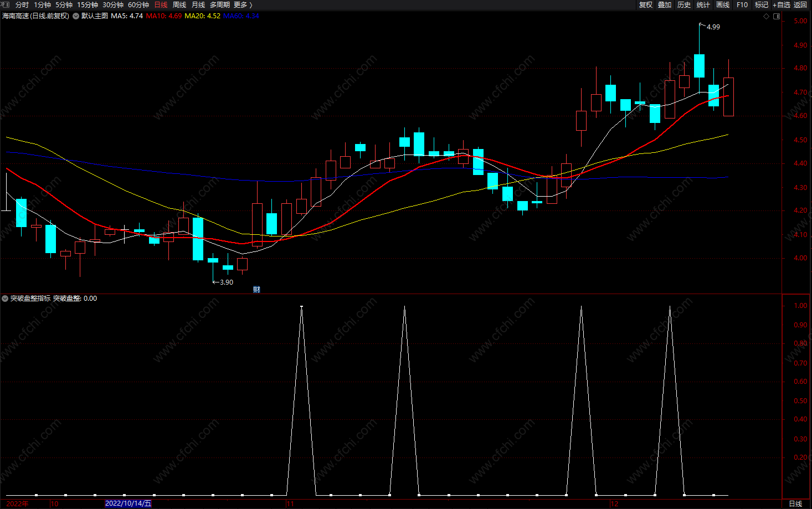Click the 1.00 indicator axis label
This screenshot has width=812, height=509.
pos(800,306)
